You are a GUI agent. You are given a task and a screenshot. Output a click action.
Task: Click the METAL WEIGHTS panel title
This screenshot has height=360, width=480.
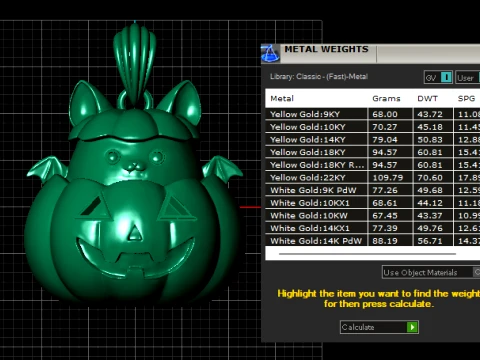(x=326, y=49)
